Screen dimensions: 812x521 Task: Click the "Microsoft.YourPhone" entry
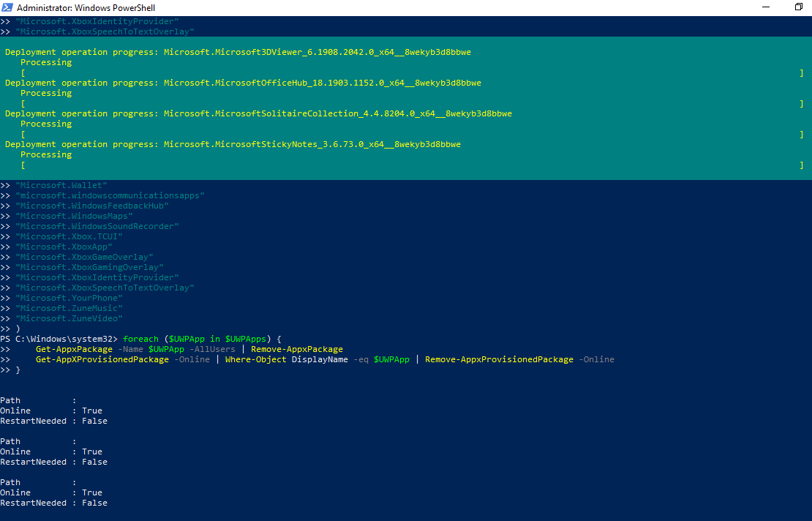point(69,299)
